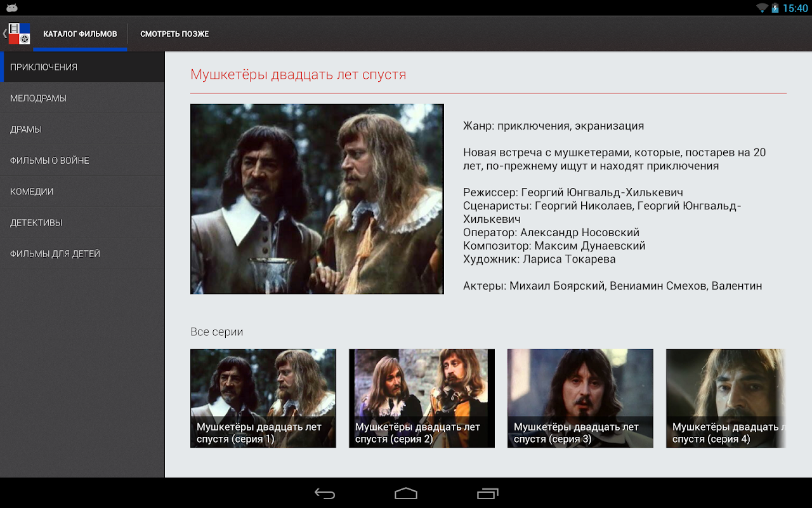The height and width of the screenshot is (508, 812).
Task: Choose the ФИЛЬМЫ О ВОЙНЕ category
Action: (x=82, y=160)
